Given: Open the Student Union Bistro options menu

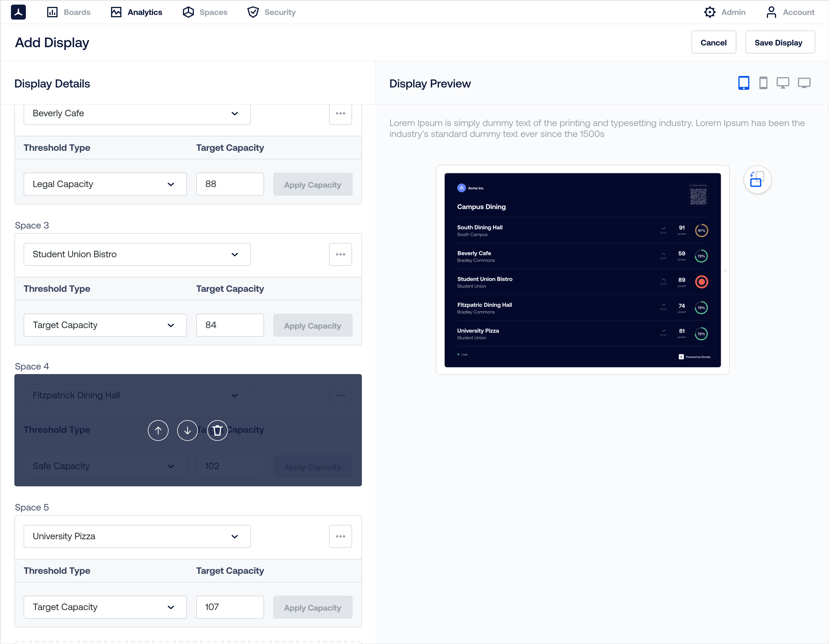Looking at the screenshot, I should (340, 254).
